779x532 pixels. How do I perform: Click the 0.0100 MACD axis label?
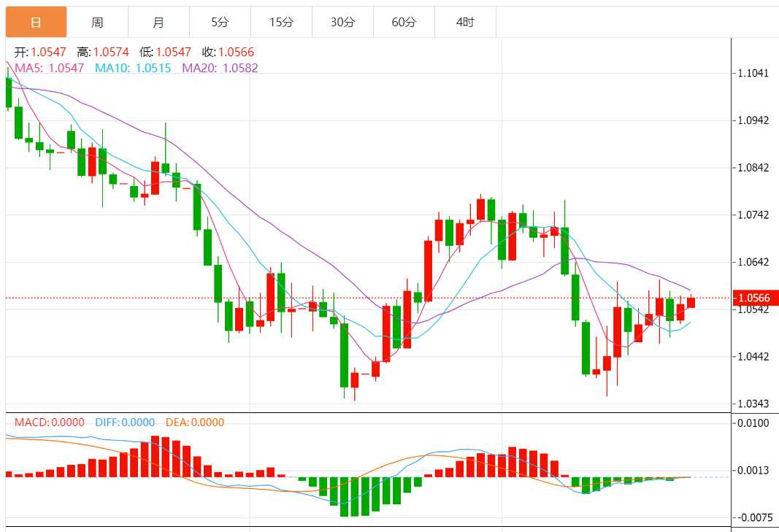[x=753, y=423]
